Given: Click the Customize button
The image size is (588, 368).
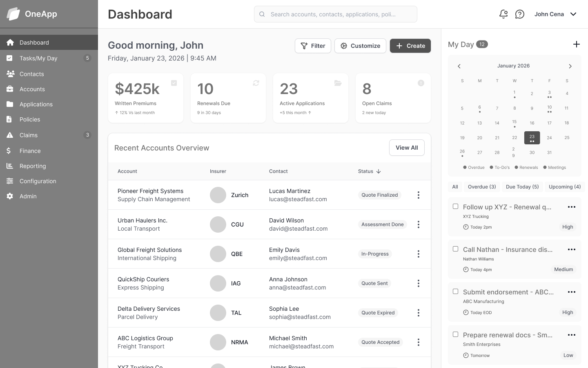Looking at the screenshot, I should pyautogui.click(x=360, y=46).
